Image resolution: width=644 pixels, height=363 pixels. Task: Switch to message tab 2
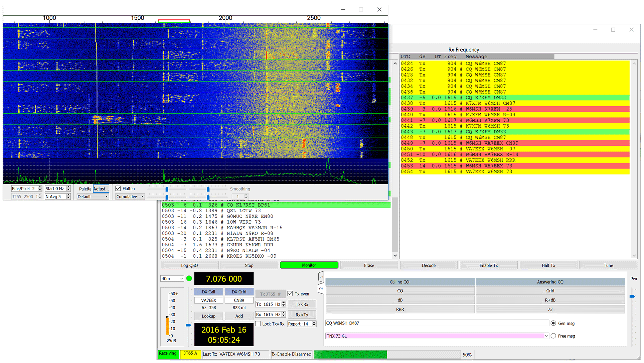[x=321, y=288]
